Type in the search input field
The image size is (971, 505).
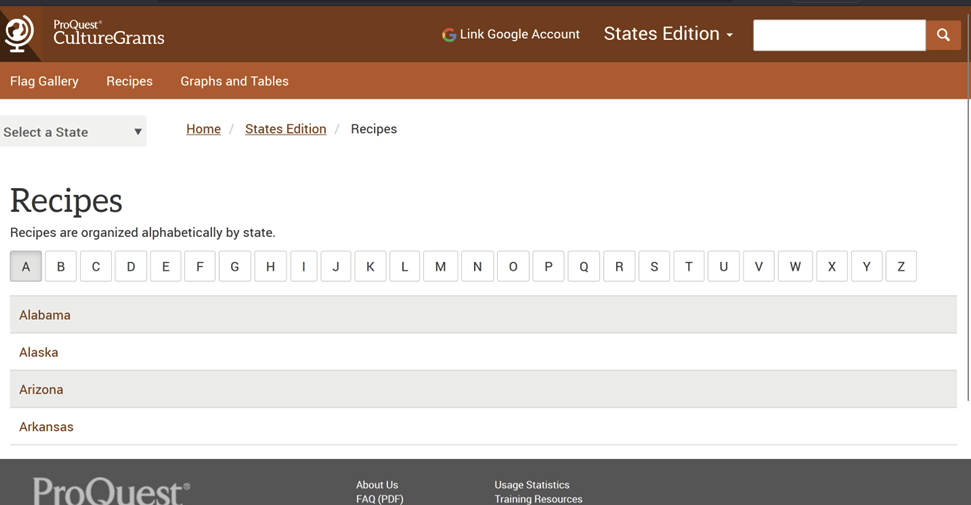point(838,35)
